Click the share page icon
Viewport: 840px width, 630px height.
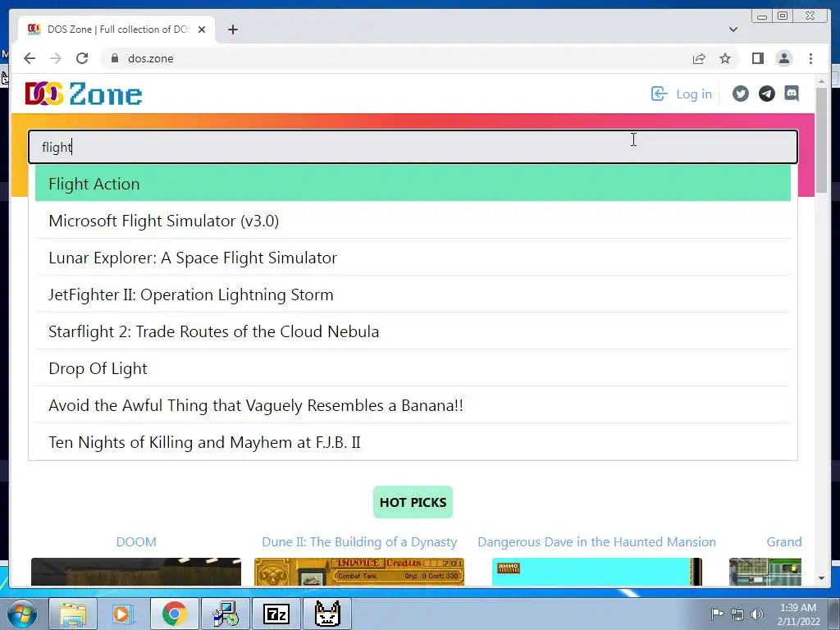click(699, 58)
